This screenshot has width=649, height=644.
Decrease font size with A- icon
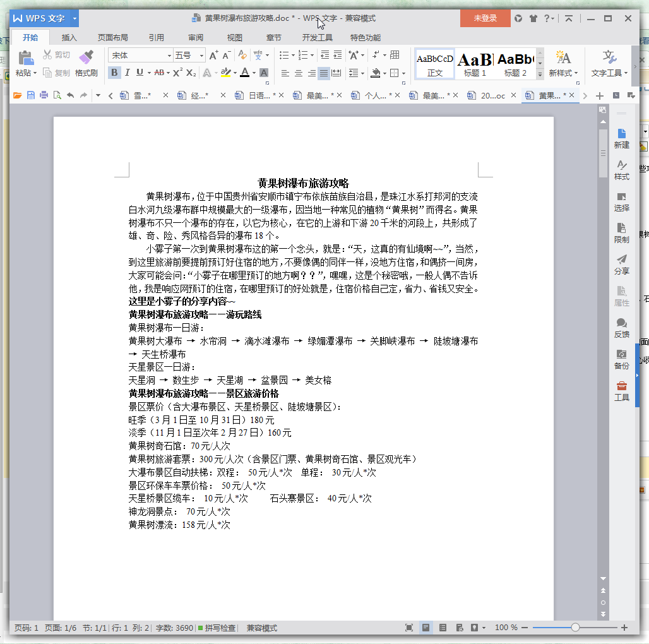227,55
